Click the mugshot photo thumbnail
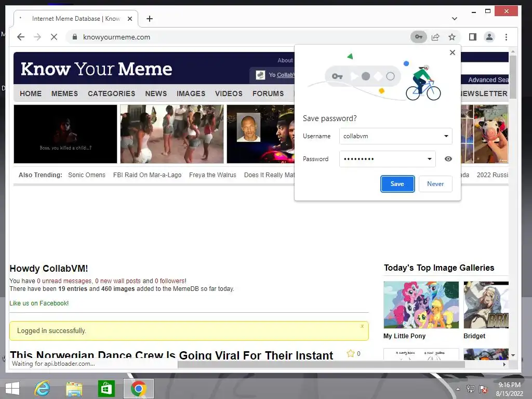The image size is (532, 399). [x=261, y=134]
